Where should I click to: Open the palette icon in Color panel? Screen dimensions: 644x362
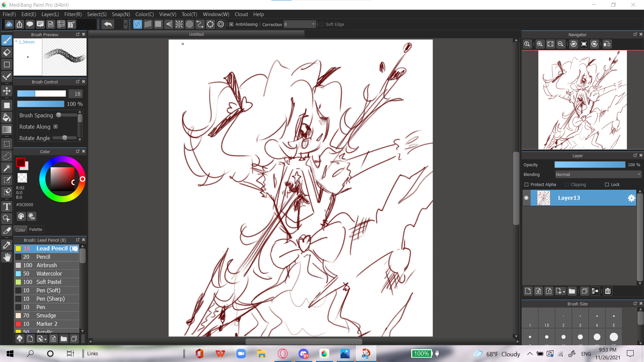coord(21,217)
